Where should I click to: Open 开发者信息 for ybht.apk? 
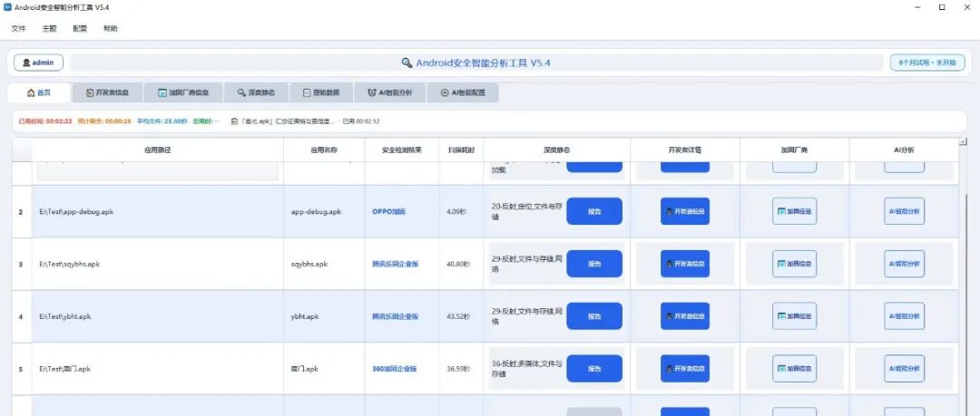pos(685,316)
